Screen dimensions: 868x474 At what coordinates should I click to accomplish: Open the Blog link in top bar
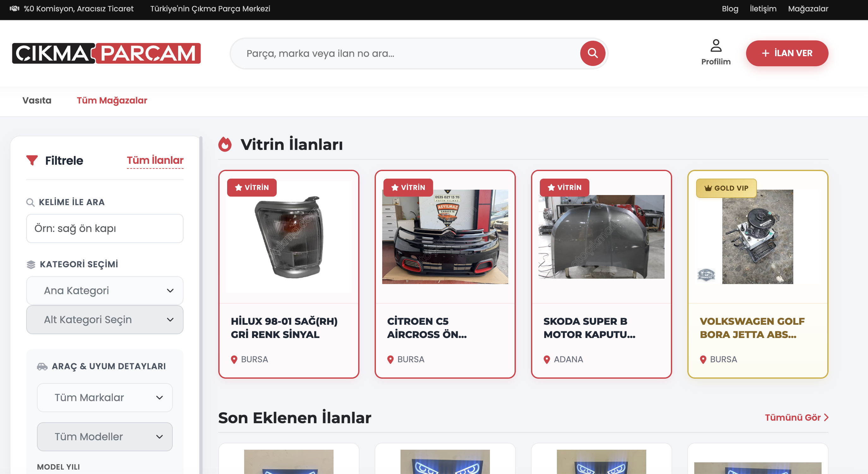pos(730,9)
